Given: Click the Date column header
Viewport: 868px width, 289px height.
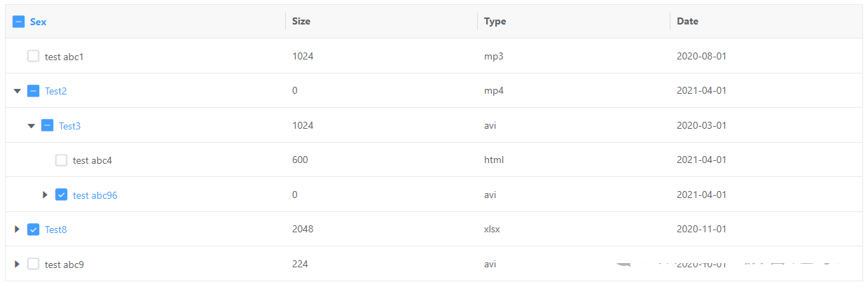Looking at the screenshot, I should tap(687, 22).
